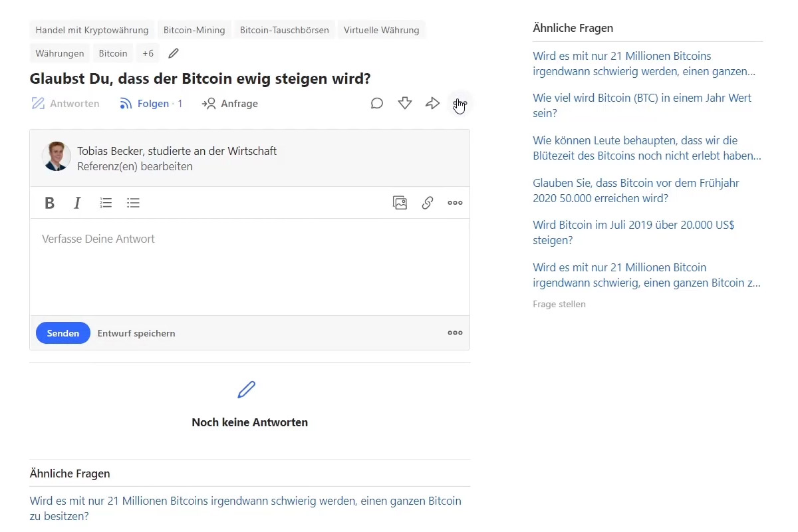798x532 pixels.
Task: Open question about Bitcoin value in one year
Action: pyautogui.click(x=642, y=106)
